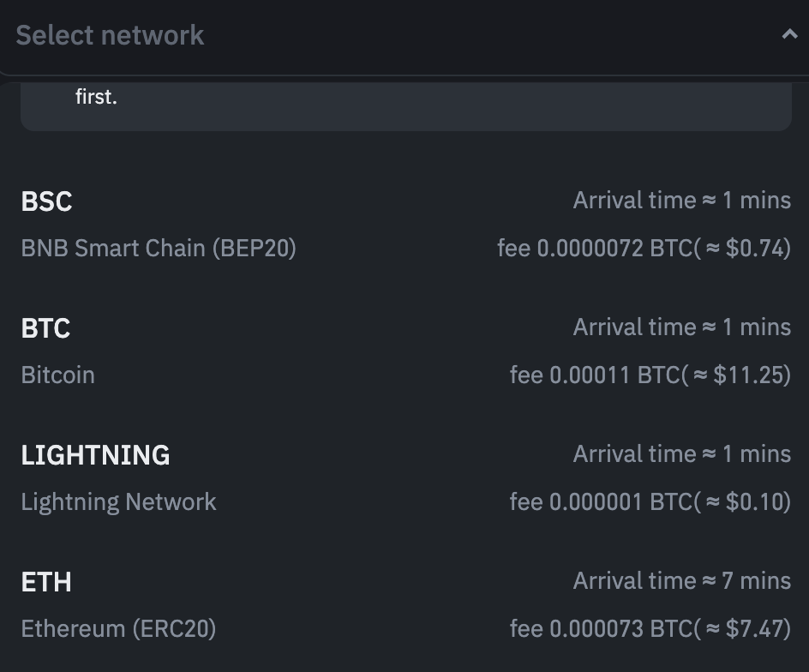Screen dimensions: 809x672
Task: Click the notice box ending with "first."
Action: [405, 107]
